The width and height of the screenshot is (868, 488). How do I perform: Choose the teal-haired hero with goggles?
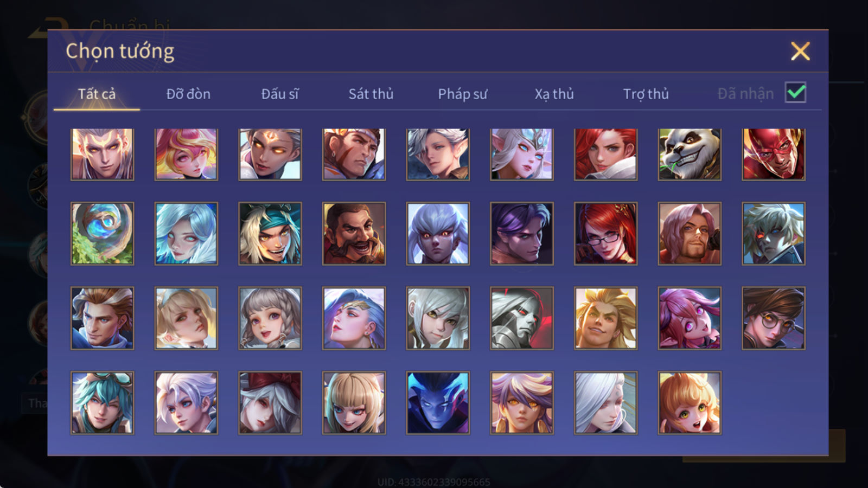point(102,403)
